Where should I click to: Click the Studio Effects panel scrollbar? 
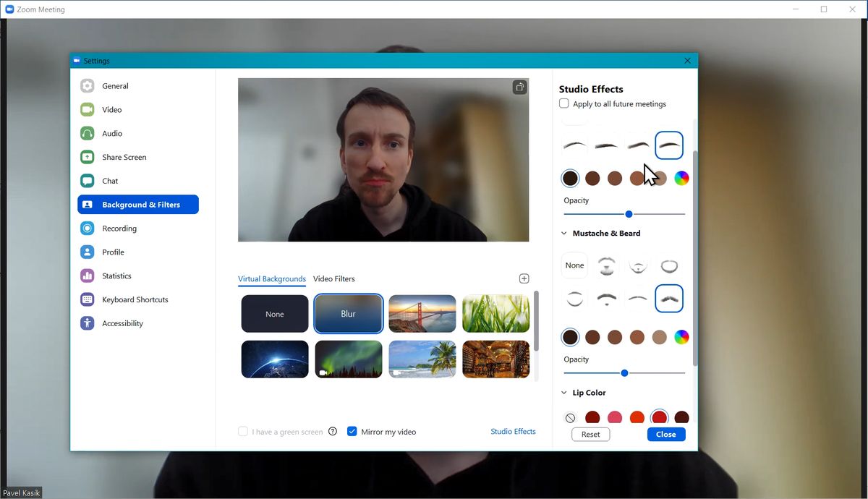[695, 258]
